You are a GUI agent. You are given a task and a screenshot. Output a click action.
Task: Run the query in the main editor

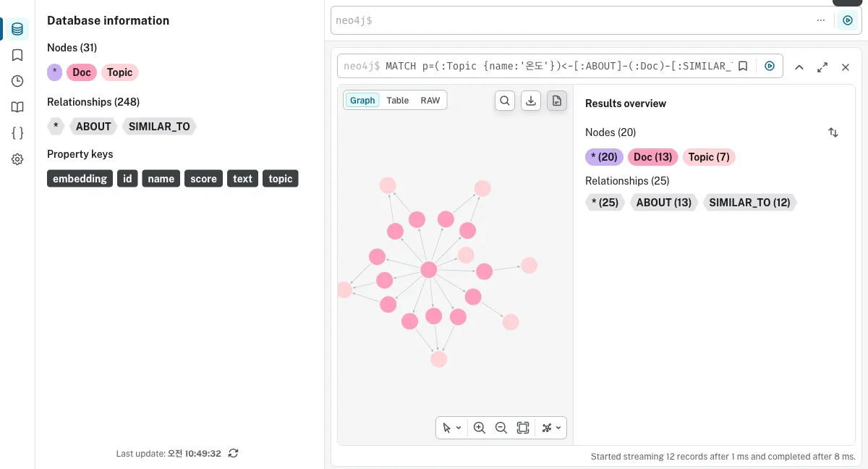pyautogui.click(x=847, y=20)
